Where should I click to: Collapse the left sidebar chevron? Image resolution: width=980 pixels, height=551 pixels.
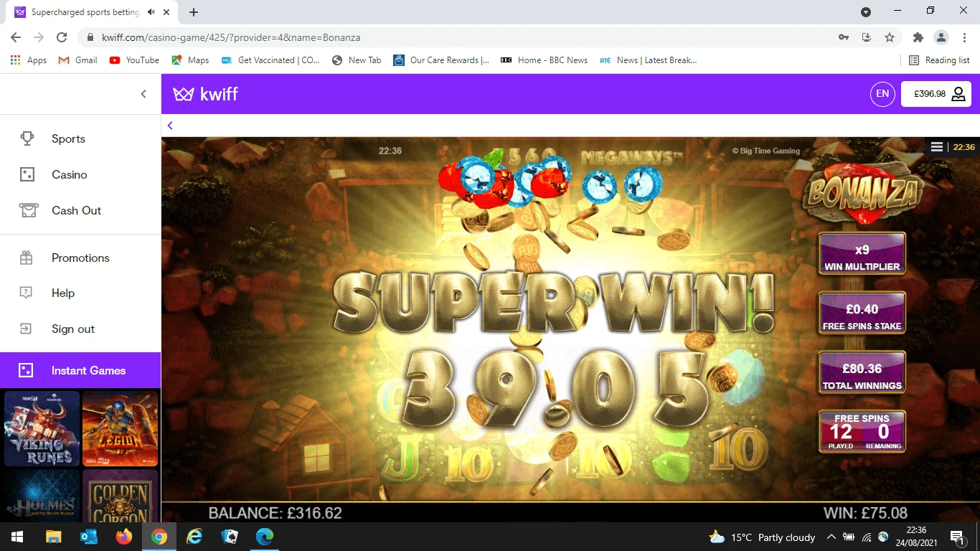[143, 94]
